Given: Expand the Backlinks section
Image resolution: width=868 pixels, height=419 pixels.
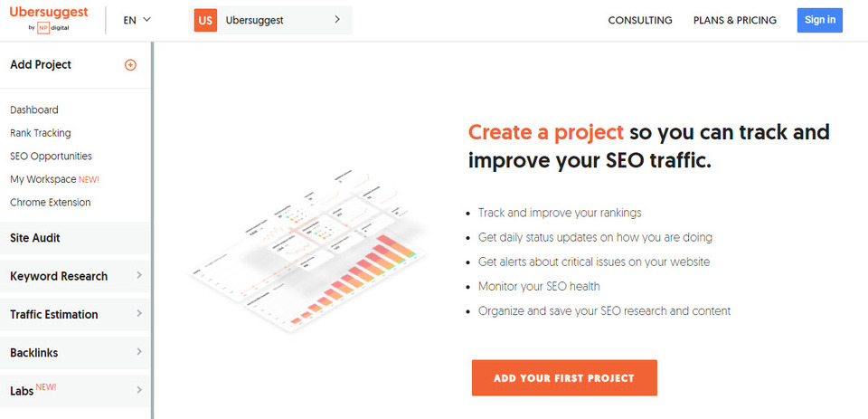Looking at the screenshot, I should [76, 352].
